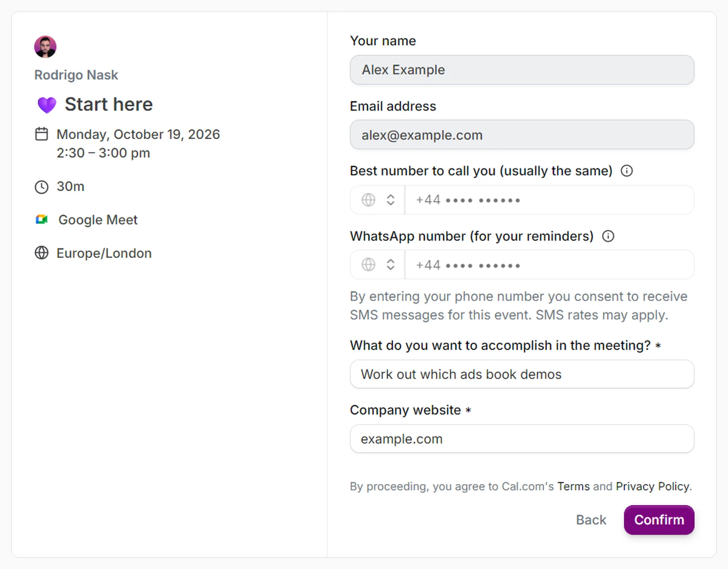728x569 pixels.
Task: Click the Google Meet location text
Action: tap(98, 220)
